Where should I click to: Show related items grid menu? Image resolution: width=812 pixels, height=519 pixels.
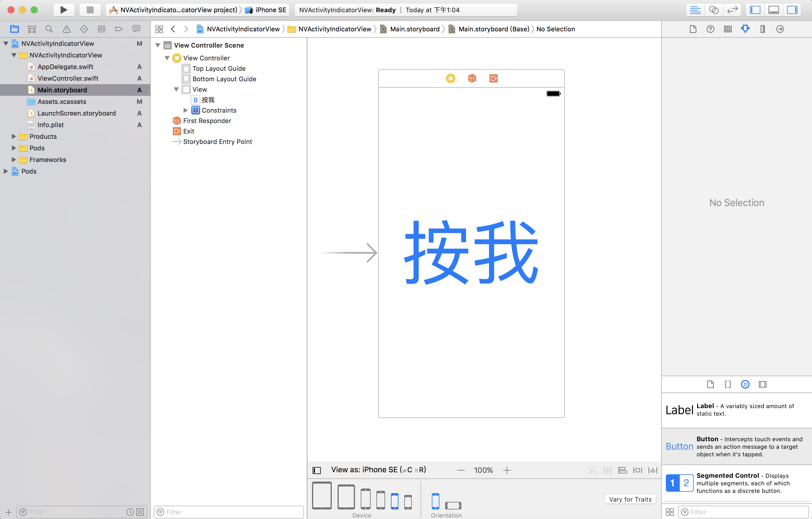[x=159, y=29]
